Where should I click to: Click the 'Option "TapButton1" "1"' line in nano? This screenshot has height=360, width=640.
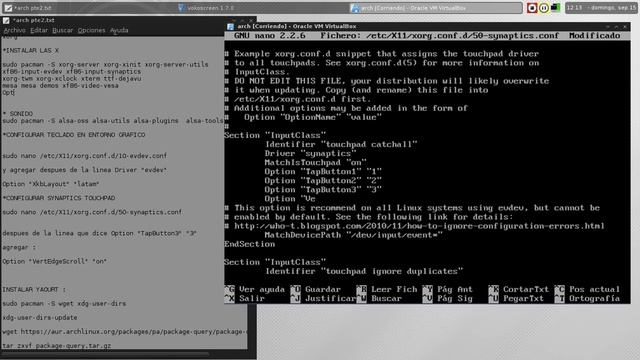[x=323, y=172]
